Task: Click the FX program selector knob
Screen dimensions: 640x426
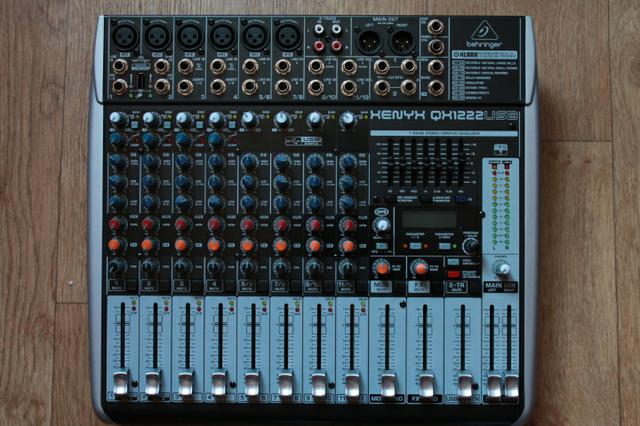Action: click(x=470, y=244)
